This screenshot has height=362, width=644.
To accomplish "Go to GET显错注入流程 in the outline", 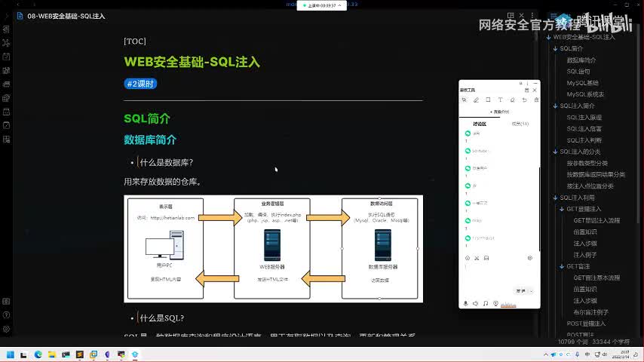I will (x=596, y=221).
